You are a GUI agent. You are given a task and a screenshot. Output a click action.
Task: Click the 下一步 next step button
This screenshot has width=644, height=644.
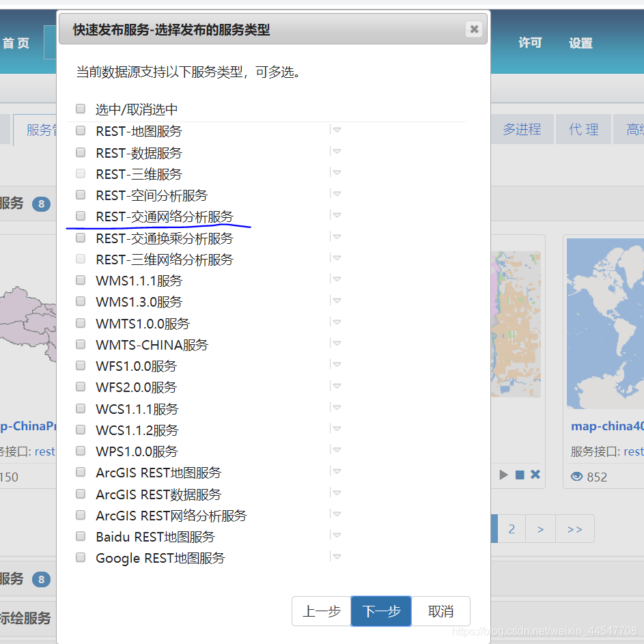click(381, 611)
